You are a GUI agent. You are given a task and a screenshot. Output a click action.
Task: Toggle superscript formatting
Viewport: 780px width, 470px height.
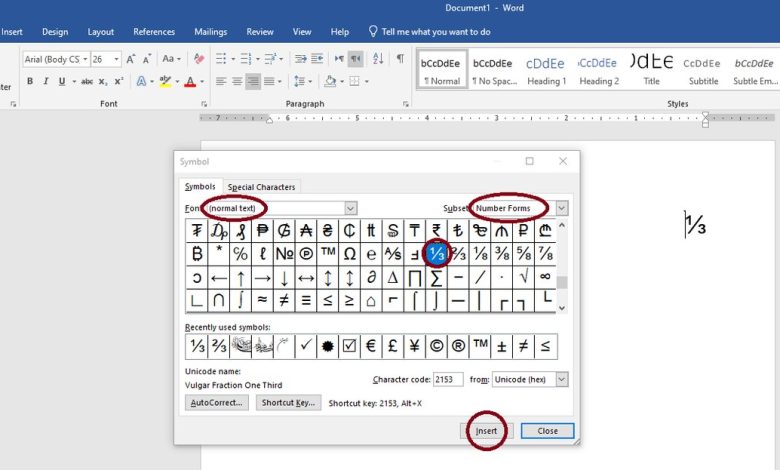(118, 81)
